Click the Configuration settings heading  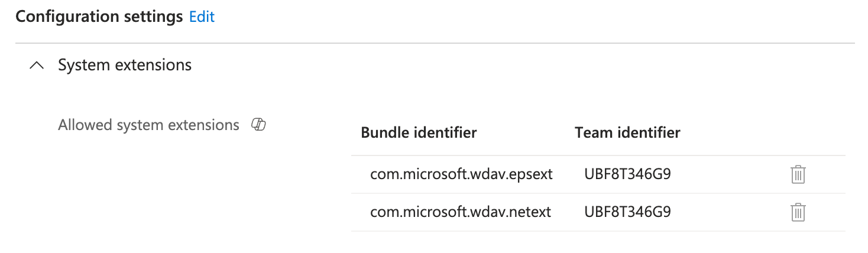pos(99,17)
